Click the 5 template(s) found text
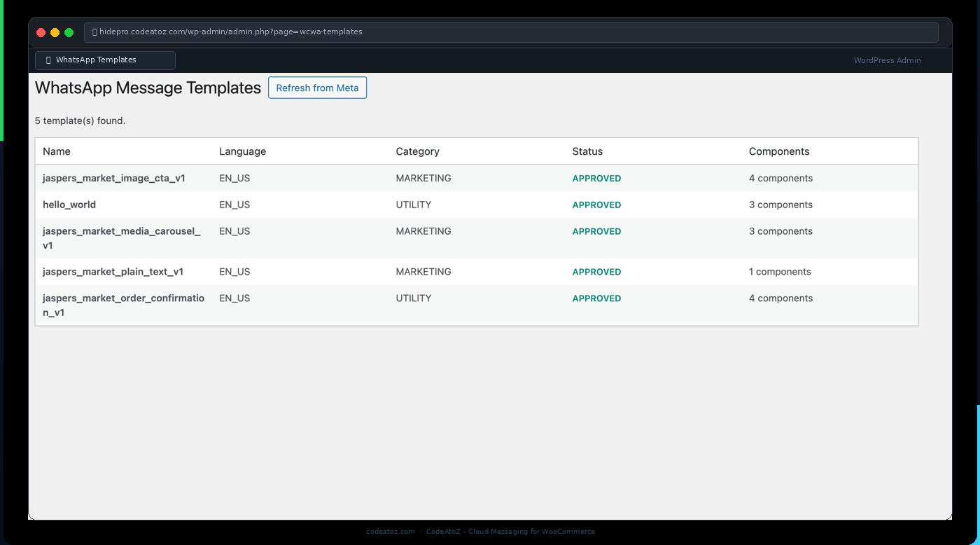The image size is (980, 545). [80, 120]
